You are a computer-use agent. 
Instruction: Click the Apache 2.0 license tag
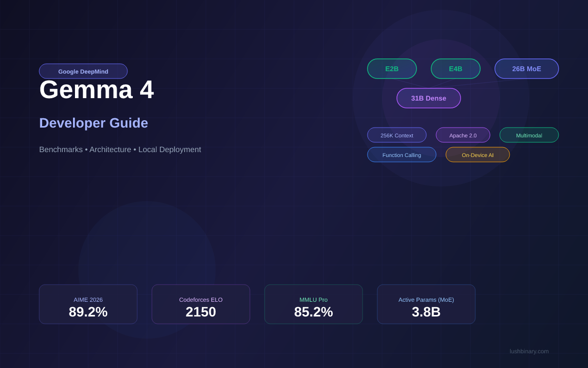point(463,135)
